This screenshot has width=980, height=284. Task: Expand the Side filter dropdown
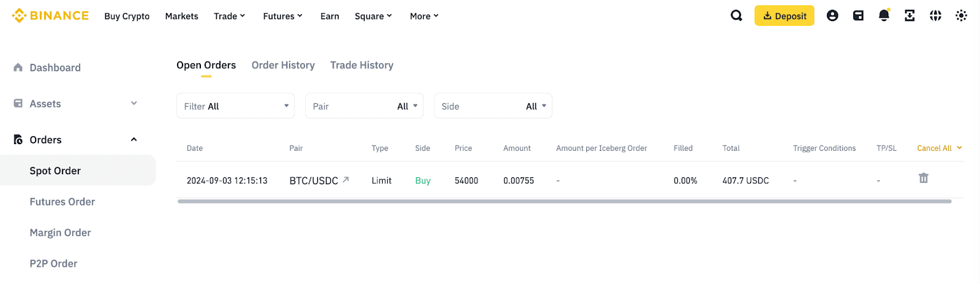pyautogui.click(x=492, y=106)
